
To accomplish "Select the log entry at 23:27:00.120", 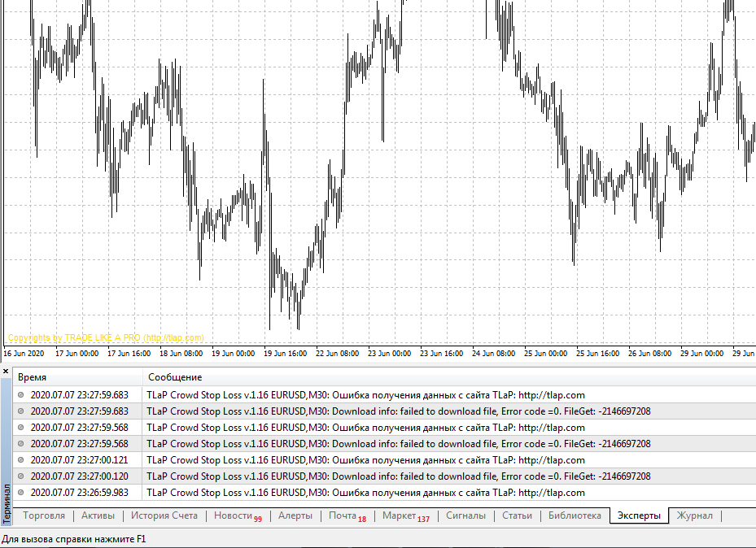I will pyautogui.click(x=384, y=476).
